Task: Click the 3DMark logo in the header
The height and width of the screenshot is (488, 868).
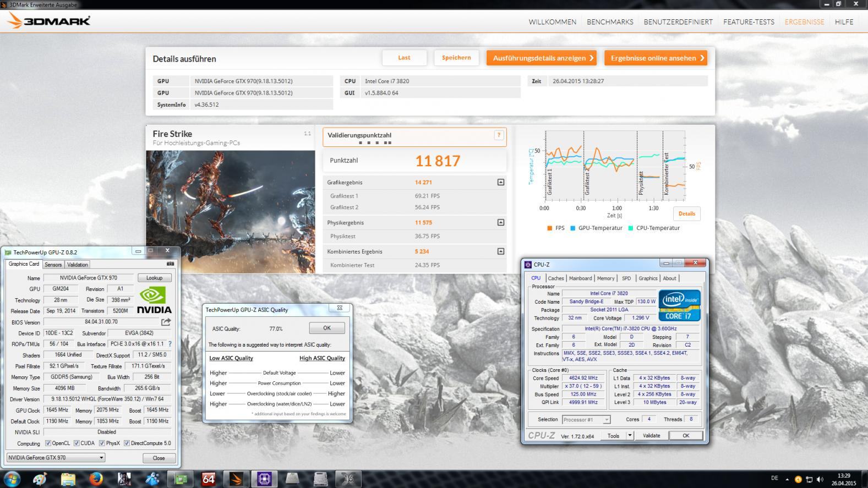Action: [x=49, y=21]
